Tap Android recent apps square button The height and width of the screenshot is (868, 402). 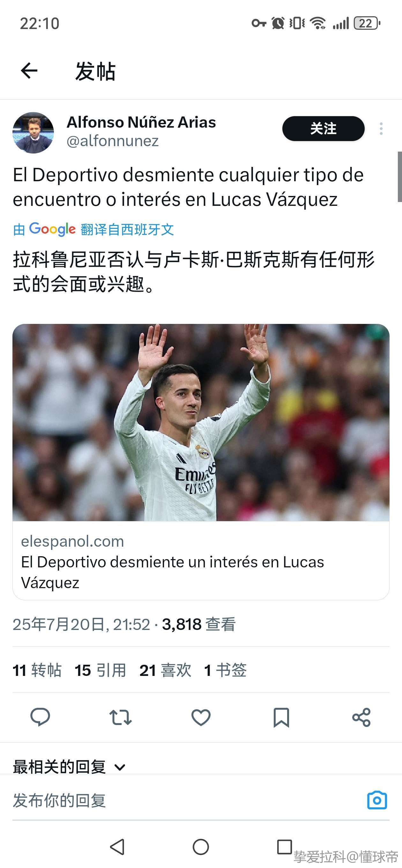(284, 847)
